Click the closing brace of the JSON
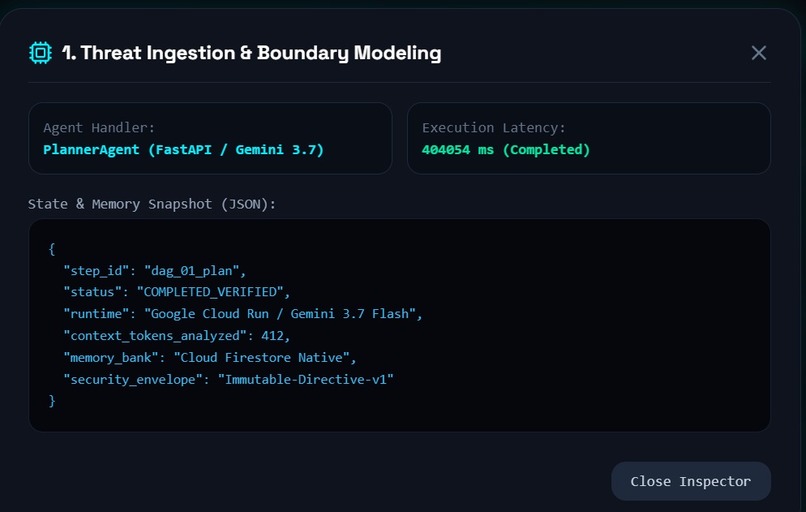The image size is (806, 512). click(51, 401)
